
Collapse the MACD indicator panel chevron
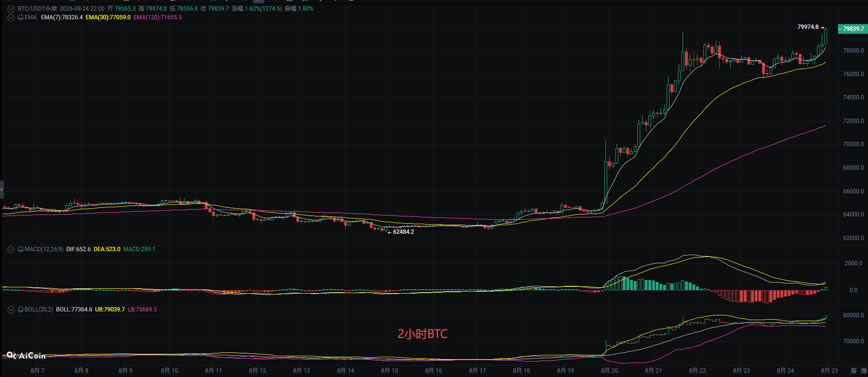pyautogui.click(x=11, y=249)
